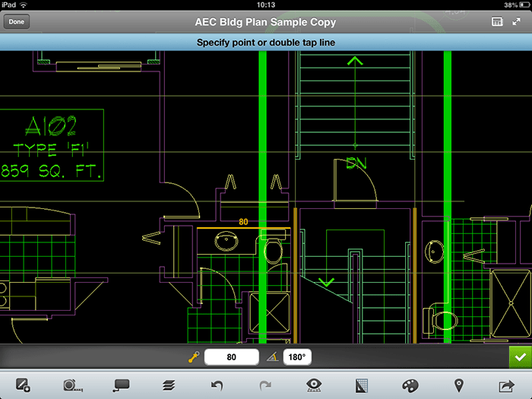
Task: Edit the length field showing 80
Action: pyautogui.click(x=231, y=357)
